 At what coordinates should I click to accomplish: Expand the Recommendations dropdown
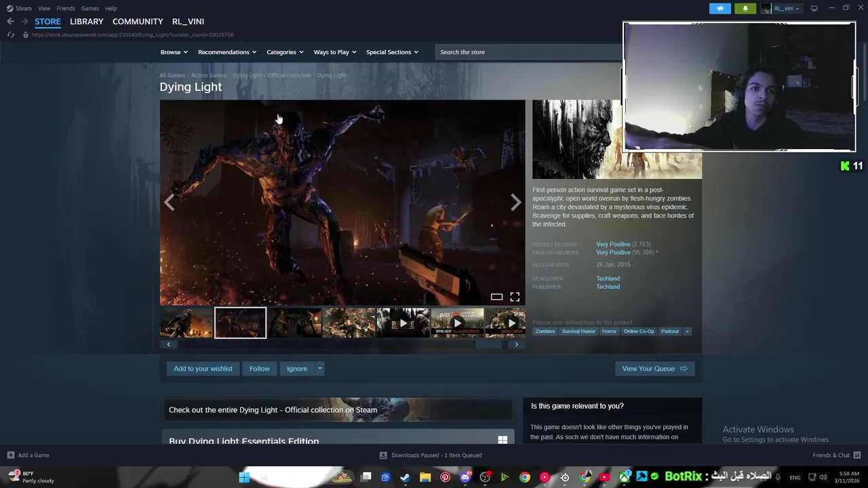pos(227,52)
